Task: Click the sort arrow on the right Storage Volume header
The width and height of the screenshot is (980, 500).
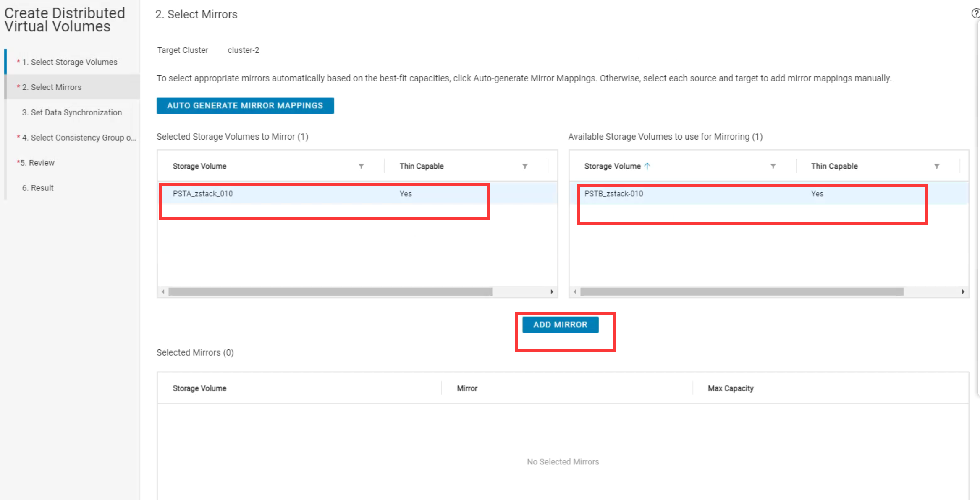Action: tap(647, 166)
